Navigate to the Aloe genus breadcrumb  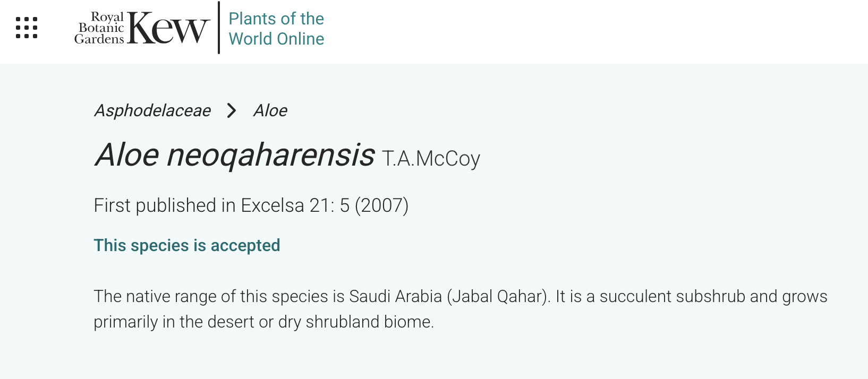click(270, 110)
